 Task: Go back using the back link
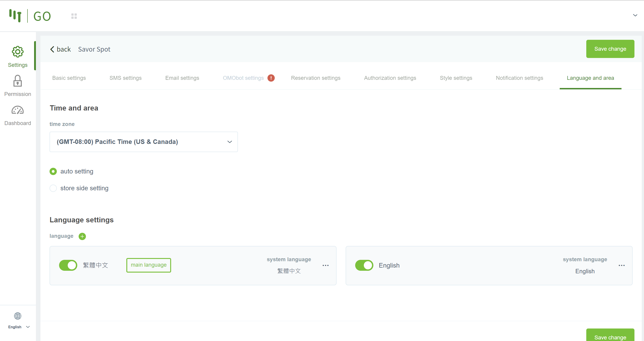(x=60, y=49)
